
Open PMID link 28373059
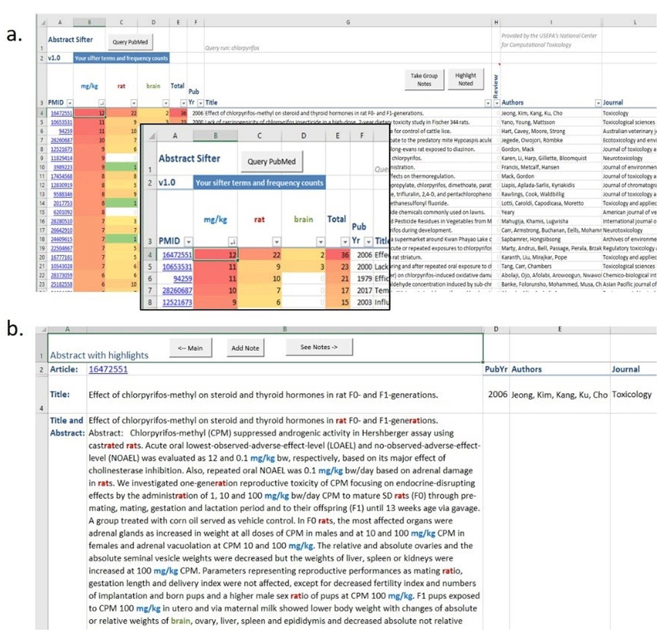(x=62, y=275)
